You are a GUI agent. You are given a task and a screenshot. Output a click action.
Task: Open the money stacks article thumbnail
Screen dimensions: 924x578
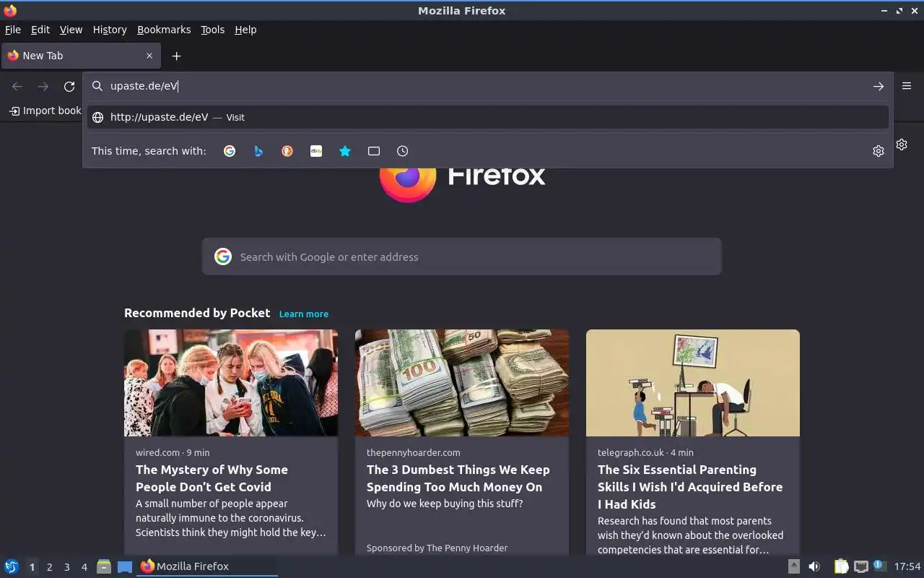(462, 383)
